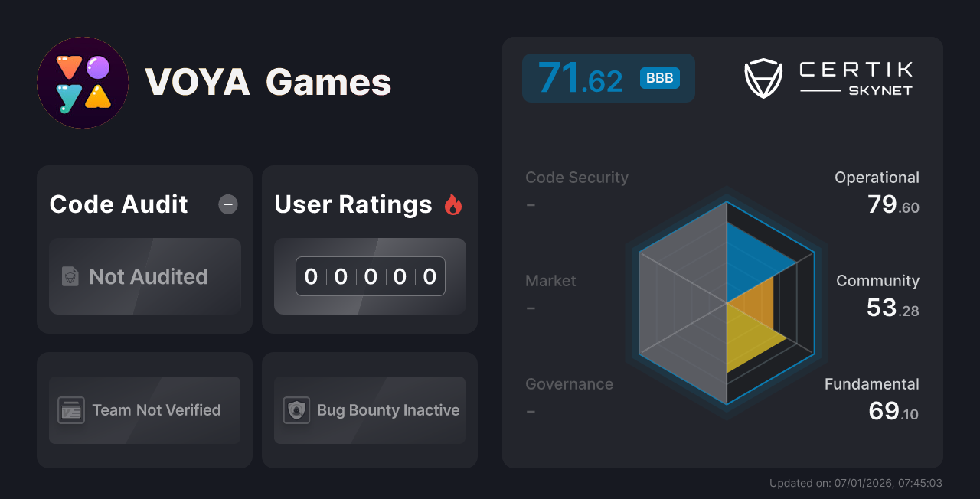Select the 00000 ratings counter field
Viewport: 980px width, 499px height.
(x=370, y=276)
